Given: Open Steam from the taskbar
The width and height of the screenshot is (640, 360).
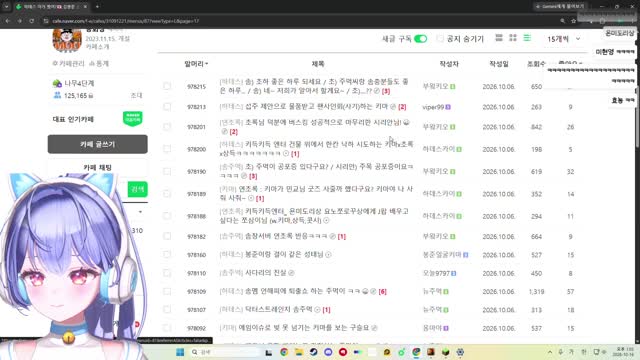Looking at the screenshot, I should [x=313, y=352].
